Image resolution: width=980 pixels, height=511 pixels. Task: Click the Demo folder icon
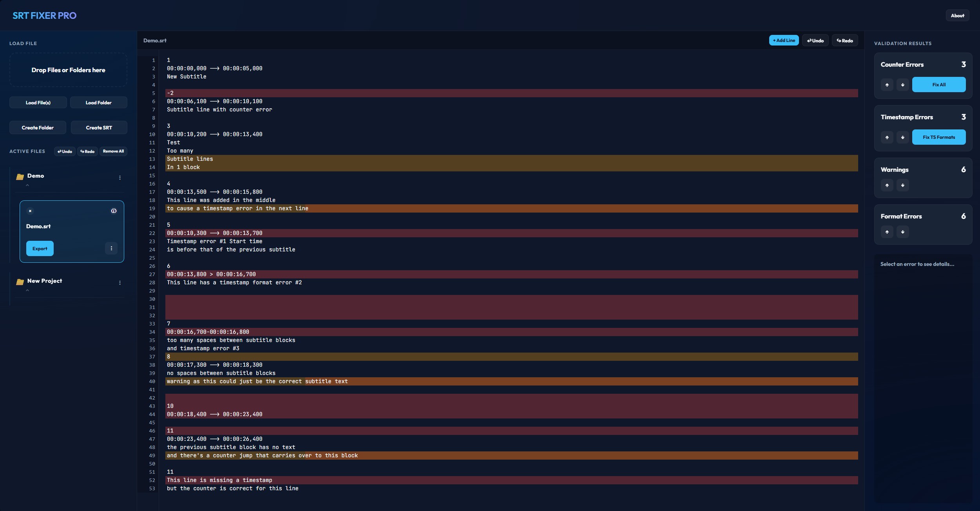point(20,177)
